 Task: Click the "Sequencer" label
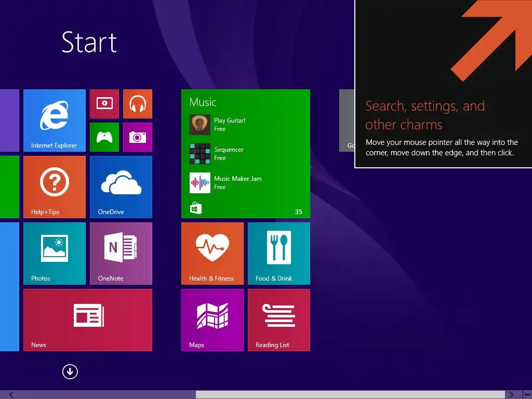click(x=229, y=150)
